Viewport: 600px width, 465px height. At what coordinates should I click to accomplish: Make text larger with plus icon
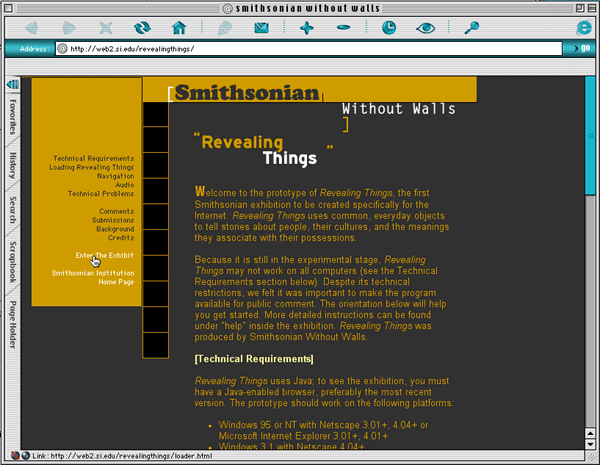pyautogui.click(x=307, y=28)
